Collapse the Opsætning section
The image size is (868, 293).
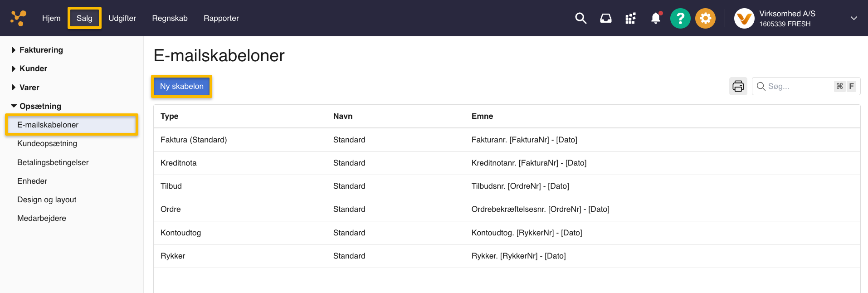pyautogui.click(x=40, y=106)
